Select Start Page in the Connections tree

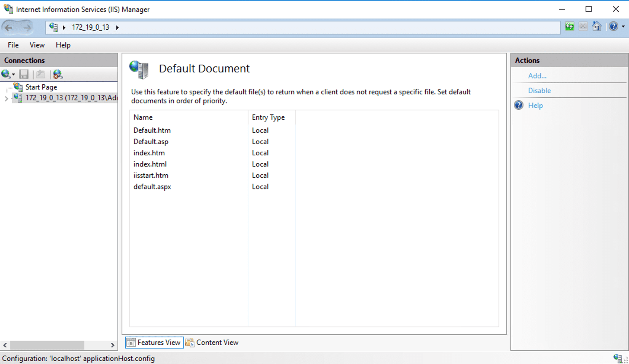pyautogui.click(x=41, y=87)
